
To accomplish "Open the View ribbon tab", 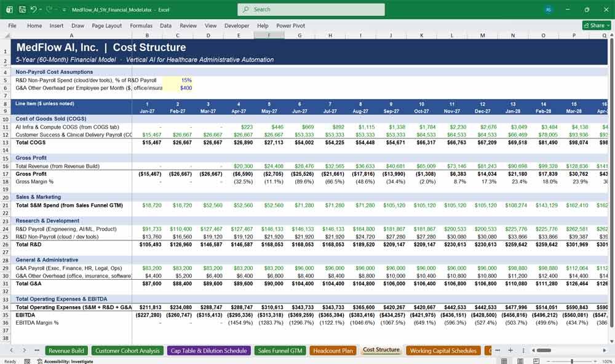I will pos(210,25).
